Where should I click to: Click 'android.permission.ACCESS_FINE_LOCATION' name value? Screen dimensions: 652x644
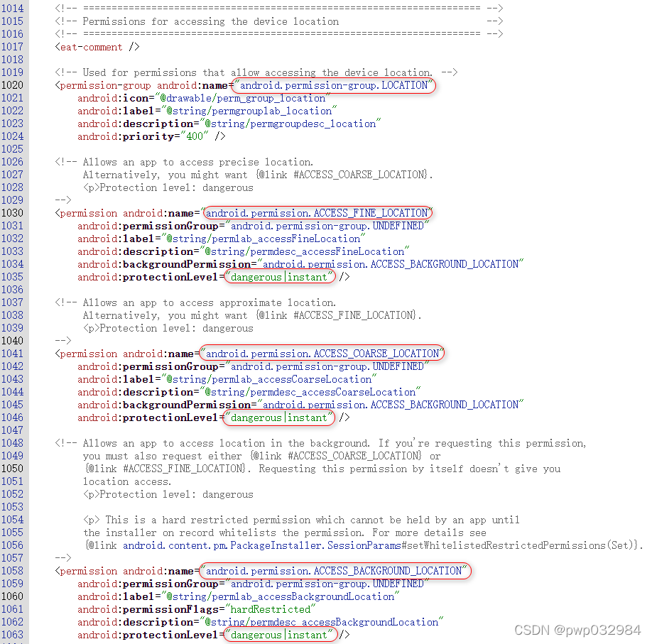point(317,213)
